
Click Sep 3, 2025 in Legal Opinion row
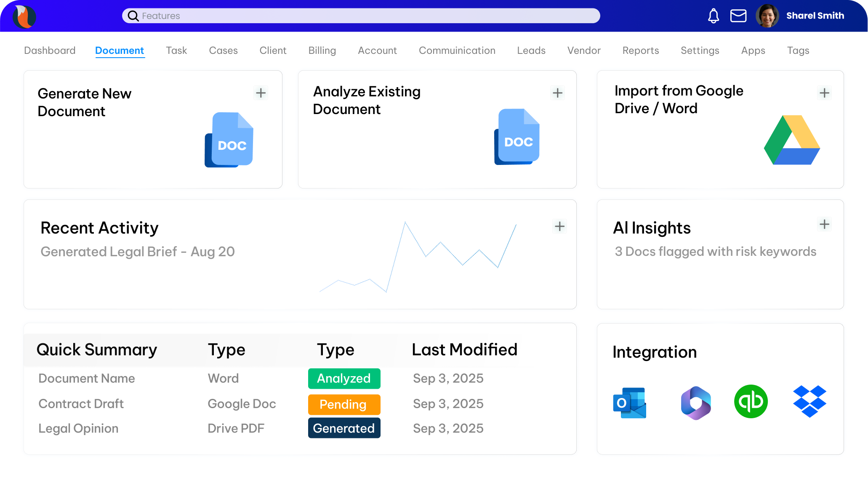pyautogui.click(x=448, y=428)
